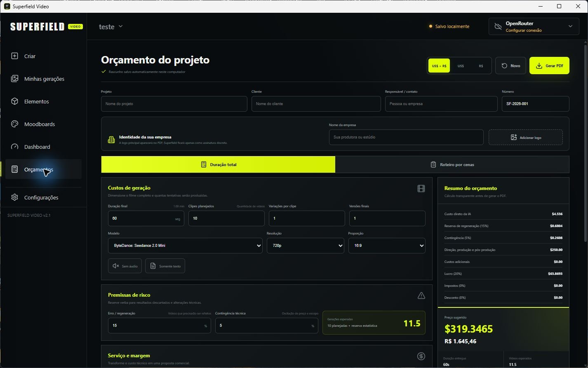Click the image icon beside Minhas gerações
The width and height of the screenshot is (588, 368).
[x=14, y=79]
